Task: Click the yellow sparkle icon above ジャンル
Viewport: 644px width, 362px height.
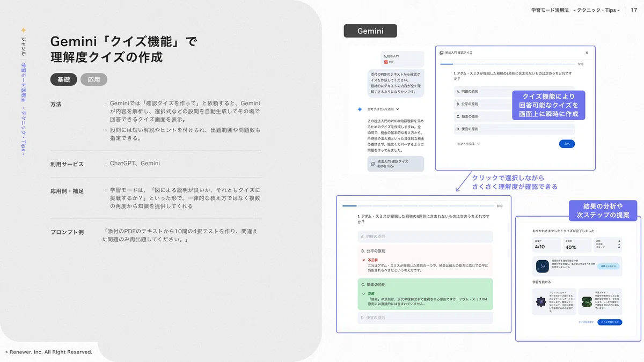Action: pos(23,30)
